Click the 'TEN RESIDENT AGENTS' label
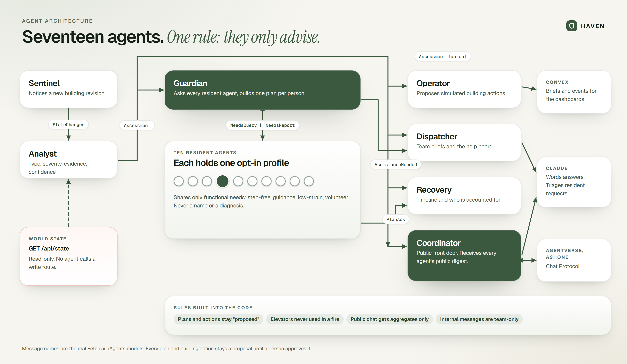 click(205, 153)
